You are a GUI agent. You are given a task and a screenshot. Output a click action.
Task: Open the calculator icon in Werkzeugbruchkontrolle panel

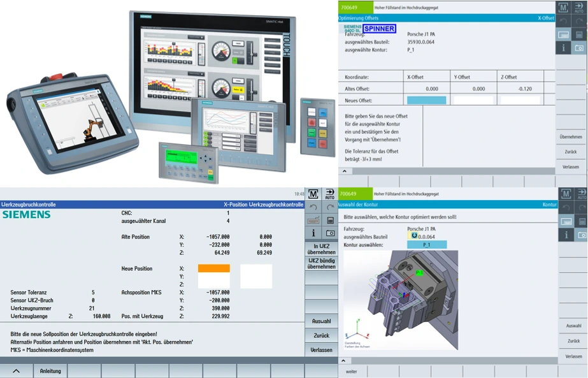pos(330,220)
